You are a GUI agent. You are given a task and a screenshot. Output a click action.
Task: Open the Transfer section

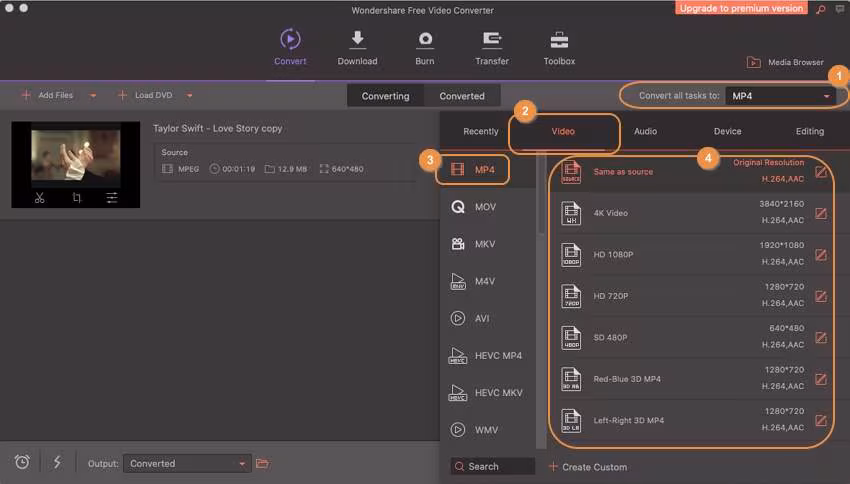point(492,47)
